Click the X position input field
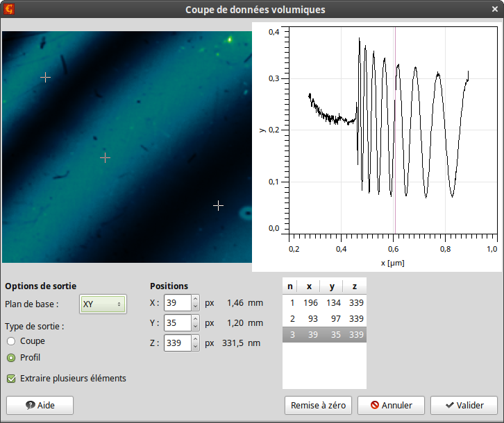 pos(178,303)
